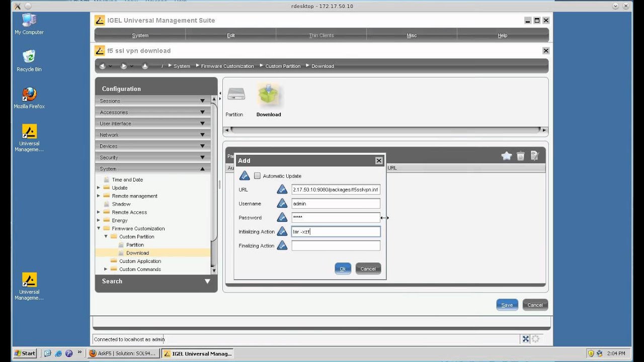Click the Download package icon

[x=269, y=97]
